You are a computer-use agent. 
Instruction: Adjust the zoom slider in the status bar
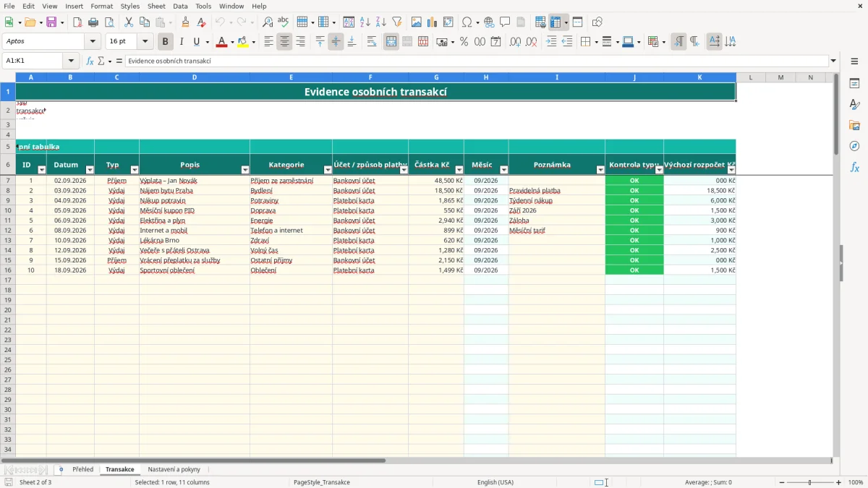click(809, 482)
